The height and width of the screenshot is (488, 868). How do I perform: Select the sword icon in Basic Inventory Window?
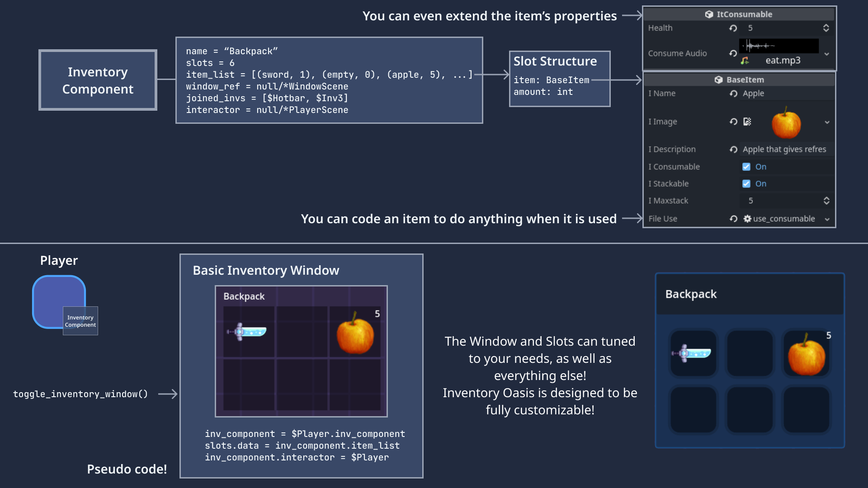coord(247,332)
